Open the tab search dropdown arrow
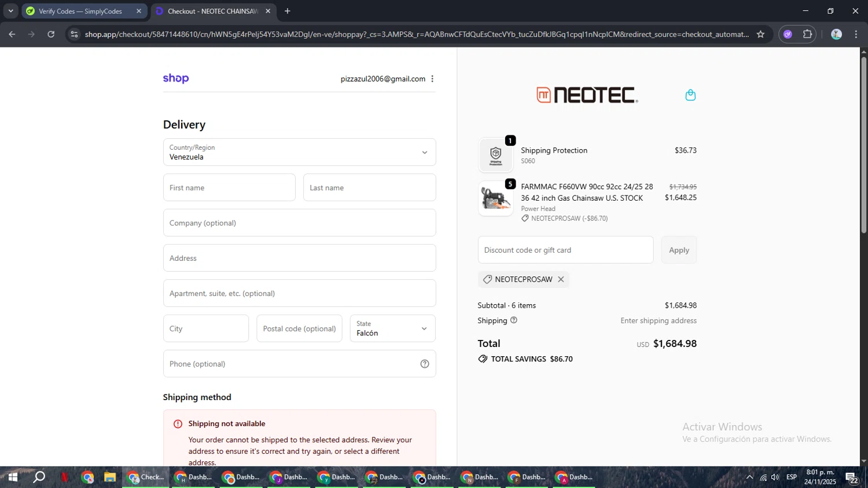 pyautogui.click(x=10, y=11)
